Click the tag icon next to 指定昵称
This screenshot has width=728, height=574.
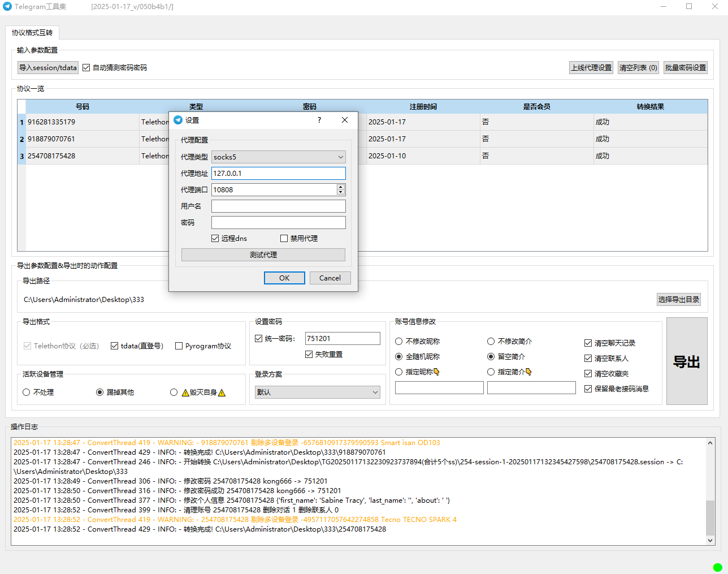pyautogui.click(x=436, y=372)
